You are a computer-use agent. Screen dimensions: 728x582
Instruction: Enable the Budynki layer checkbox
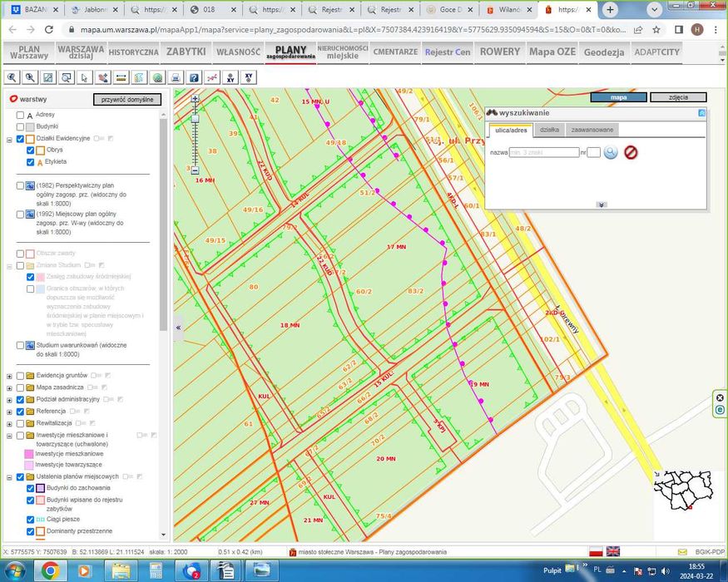click(20, 126)
